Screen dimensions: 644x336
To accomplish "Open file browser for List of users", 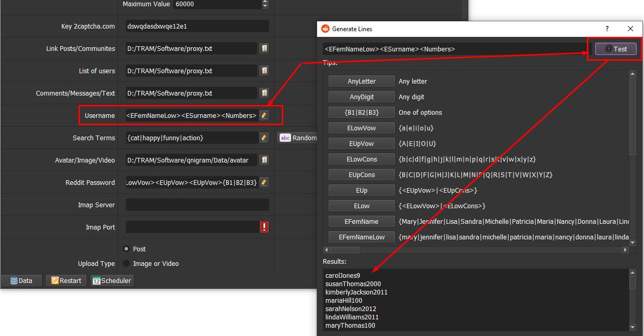I will [x=264, y=71].
